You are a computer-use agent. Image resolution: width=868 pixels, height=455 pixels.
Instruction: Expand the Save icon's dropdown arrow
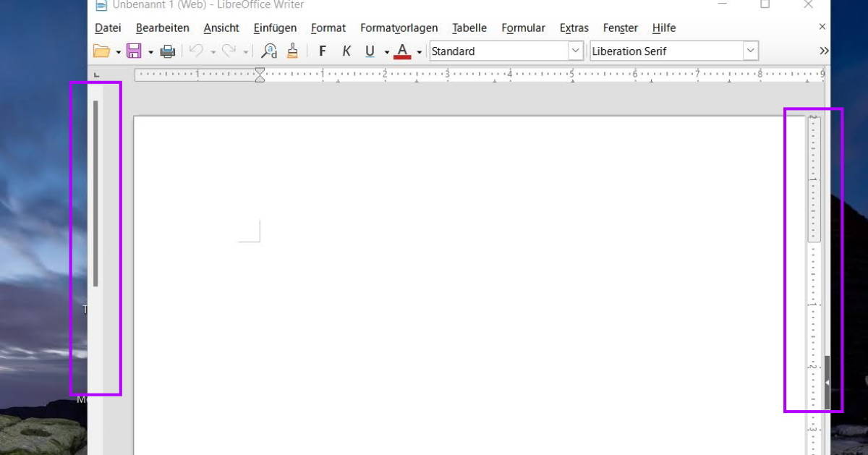tap(150, 51)
